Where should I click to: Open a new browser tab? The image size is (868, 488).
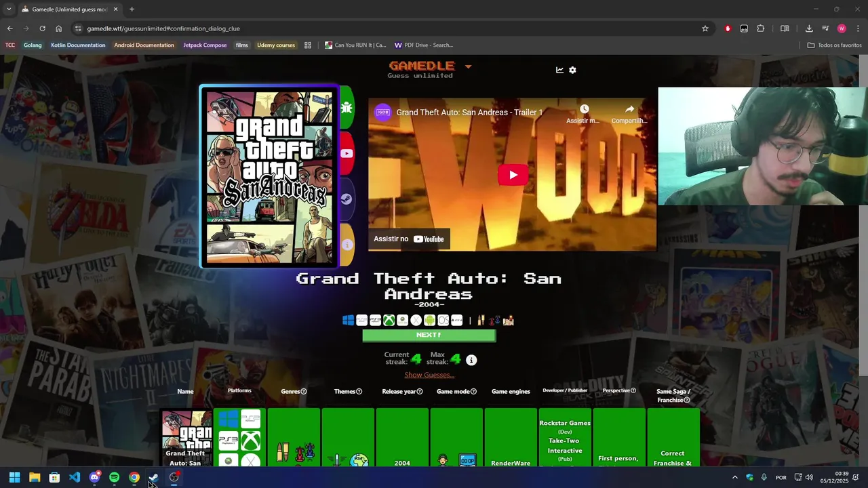(132, 9)
